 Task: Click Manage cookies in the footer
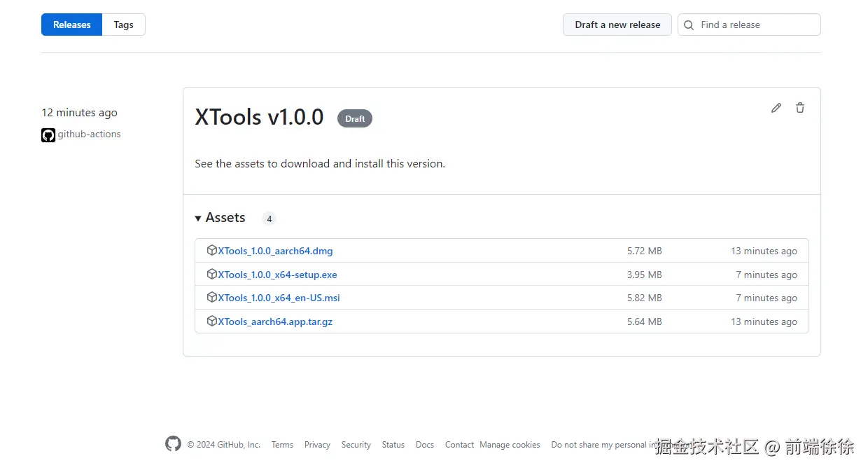[510, 445]
